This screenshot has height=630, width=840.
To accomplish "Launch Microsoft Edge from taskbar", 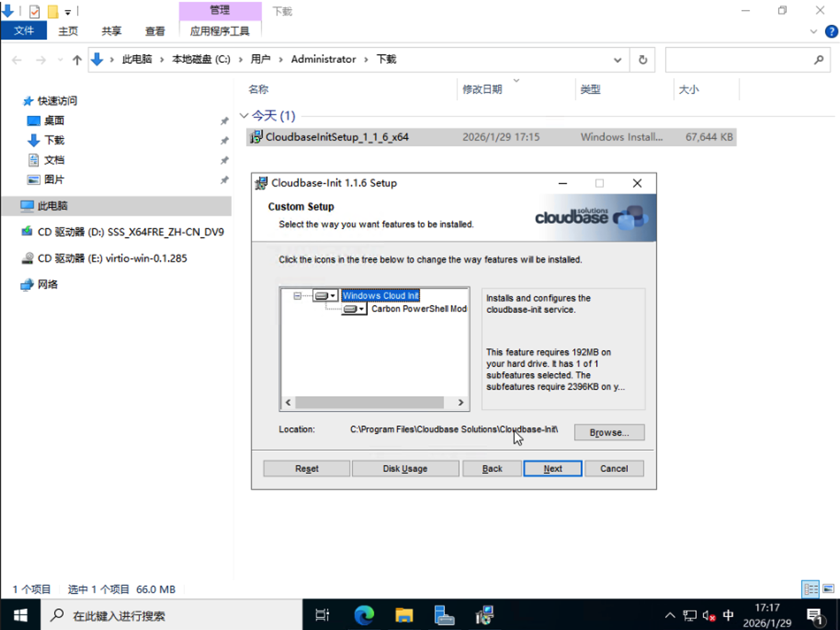I will [364, 615].
